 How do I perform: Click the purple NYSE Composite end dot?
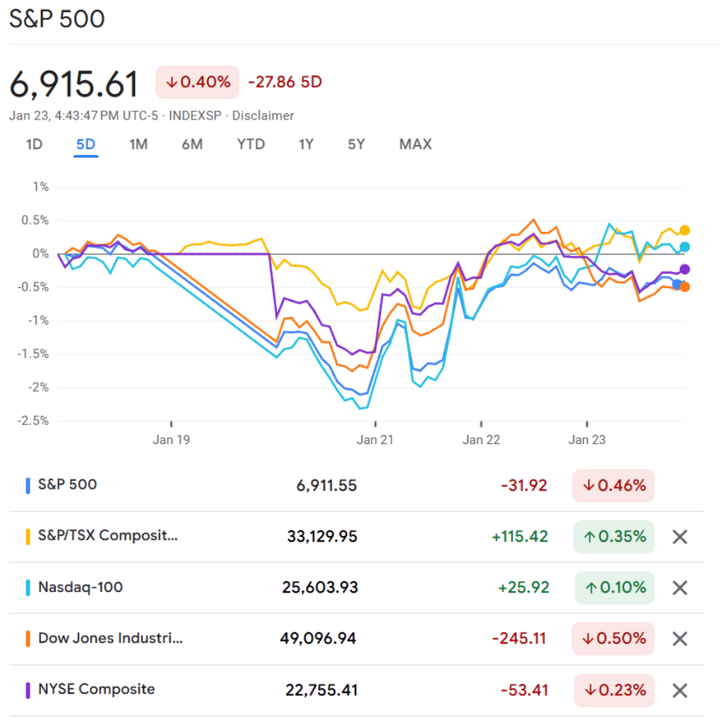[684, 269]
